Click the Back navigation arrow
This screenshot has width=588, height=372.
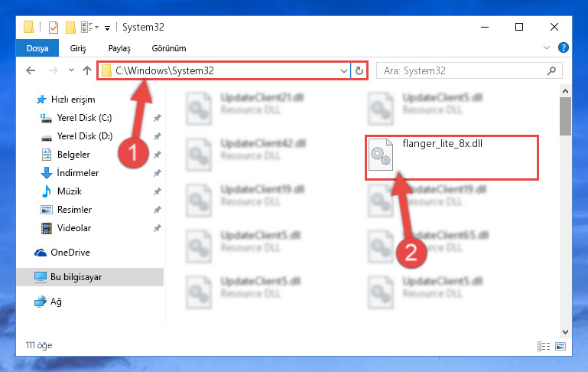coord(31,70)
